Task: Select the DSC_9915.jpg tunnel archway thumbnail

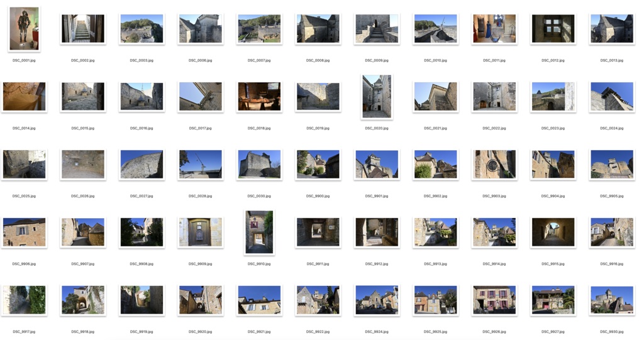Action: pyautogui.click(x=553, y=232)
